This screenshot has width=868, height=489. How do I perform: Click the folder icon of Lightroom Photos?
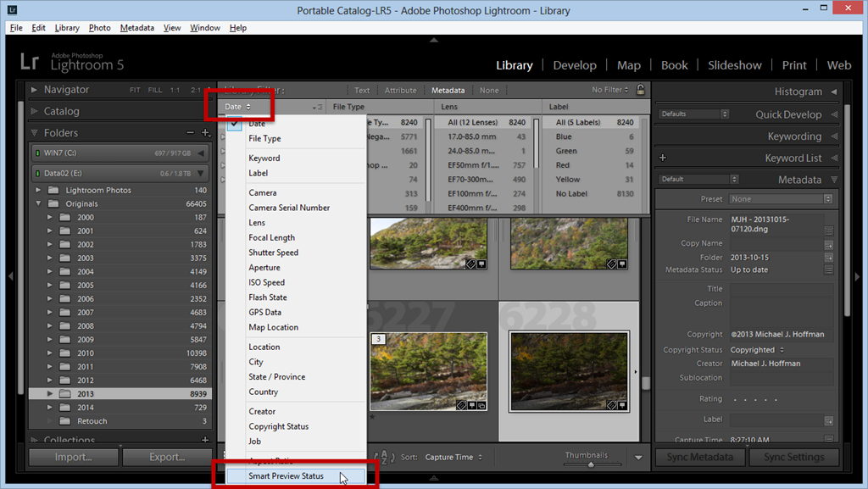(53, 190)
